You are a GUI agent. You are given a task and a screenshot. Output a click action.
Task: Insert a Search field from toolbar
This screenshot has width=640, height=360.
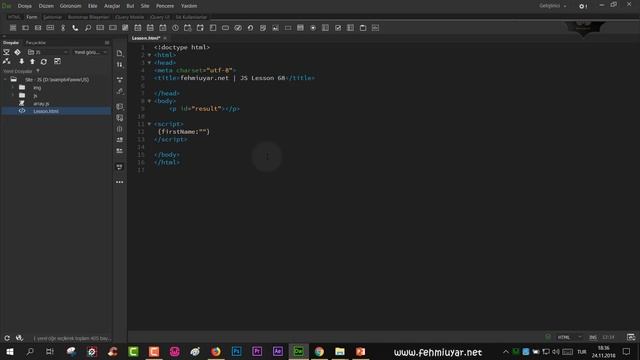click(x=88, y=28)
